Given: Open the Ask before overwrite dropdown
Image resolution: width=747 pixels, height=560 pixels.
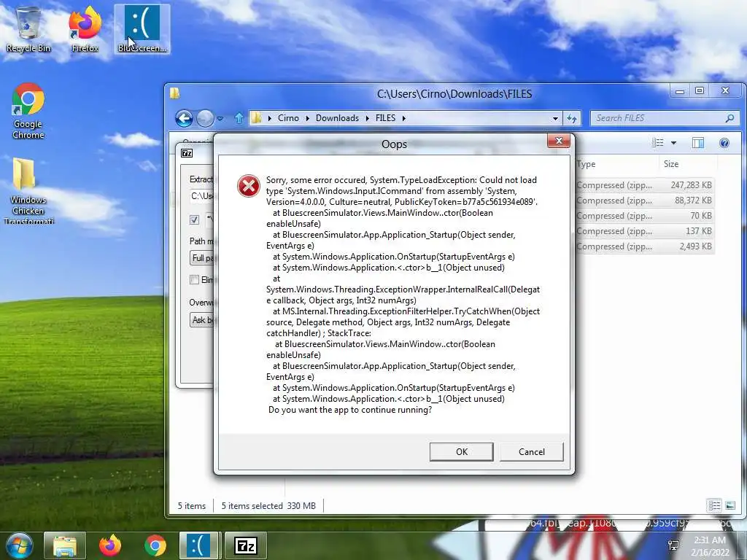Looking at the screenshot, I should point(201,320).
